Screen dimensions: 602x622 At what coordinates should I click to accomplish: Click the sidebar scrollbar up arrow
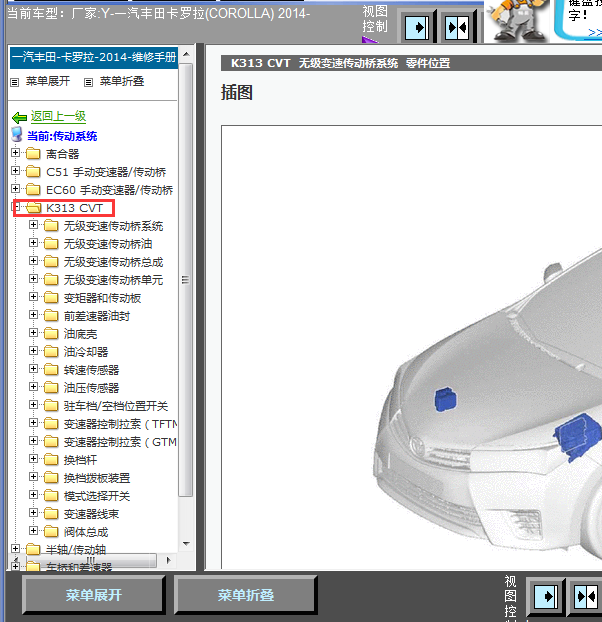[x=186, y=54]
